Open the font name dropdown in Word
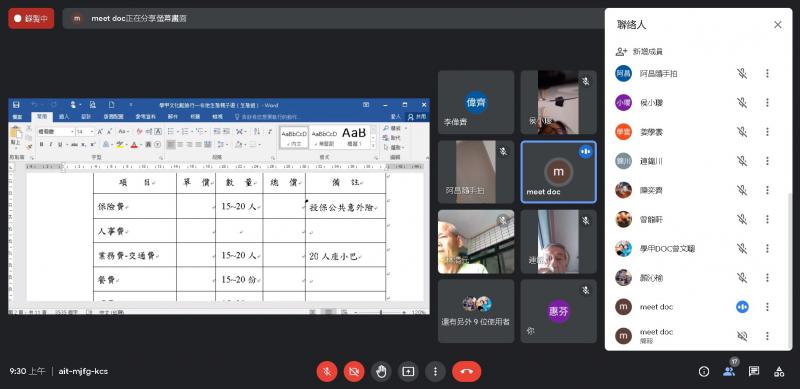The height and width of the screenshot is (389, 800). pos(72,132)
